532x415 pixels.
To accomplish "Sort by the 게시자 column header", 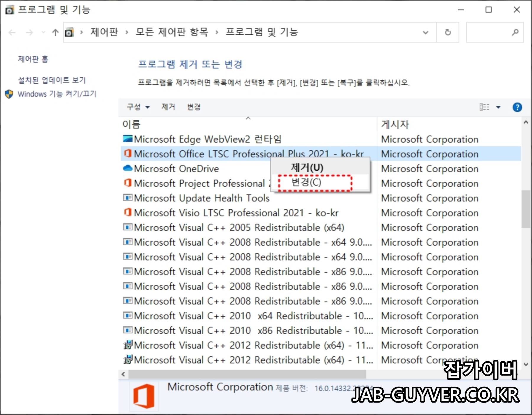I will 449,124.
